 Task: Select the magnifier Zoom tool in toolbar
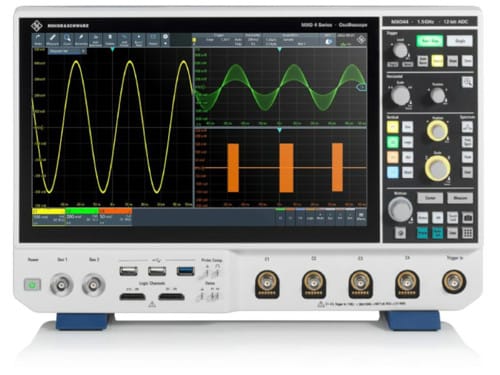coord(67,39)
